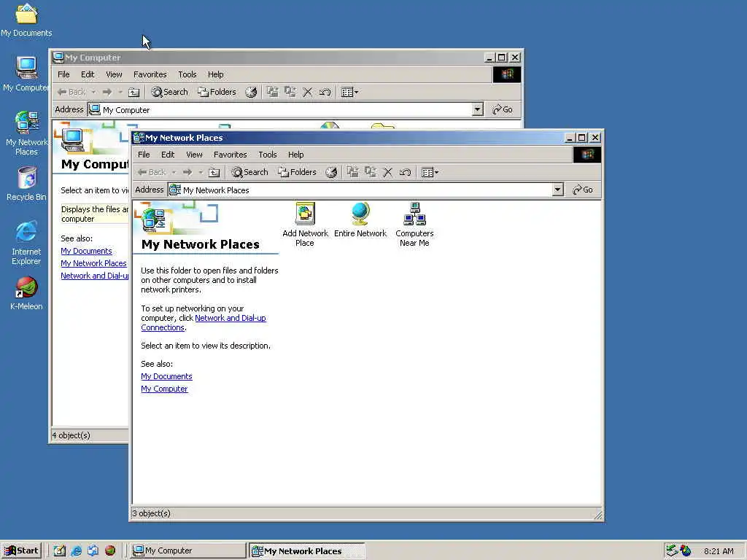Screen dimensions: 747x560
Task: Toggle Folders in My Computer window toolbar
Action: (x=217, y=92)
